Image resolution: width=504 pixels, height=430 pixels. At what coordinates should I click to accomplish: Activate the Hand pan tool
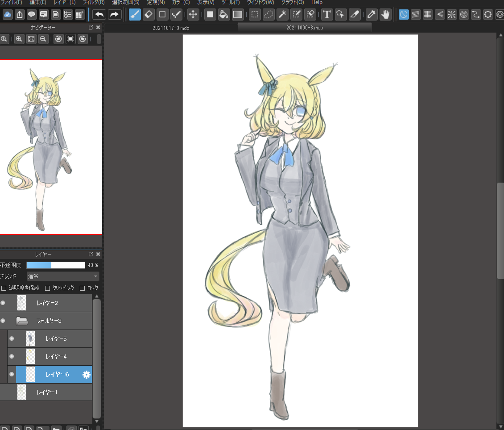(385, 14)
